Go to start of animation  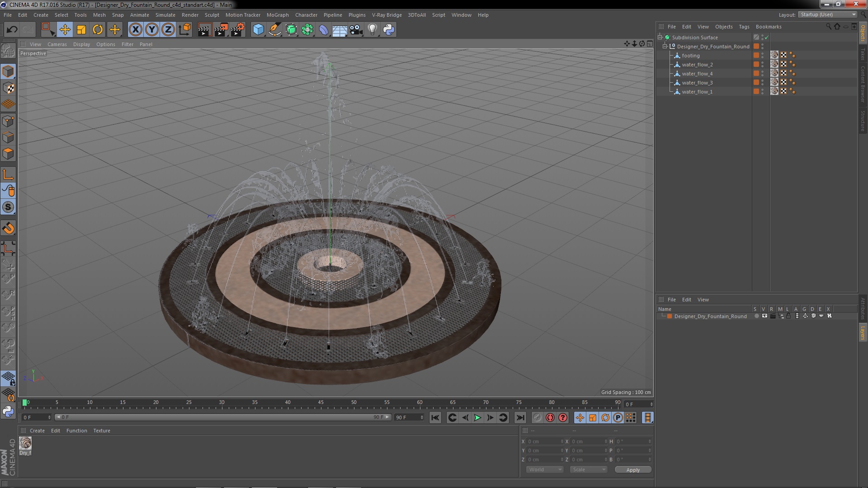[x=435, y=418]
